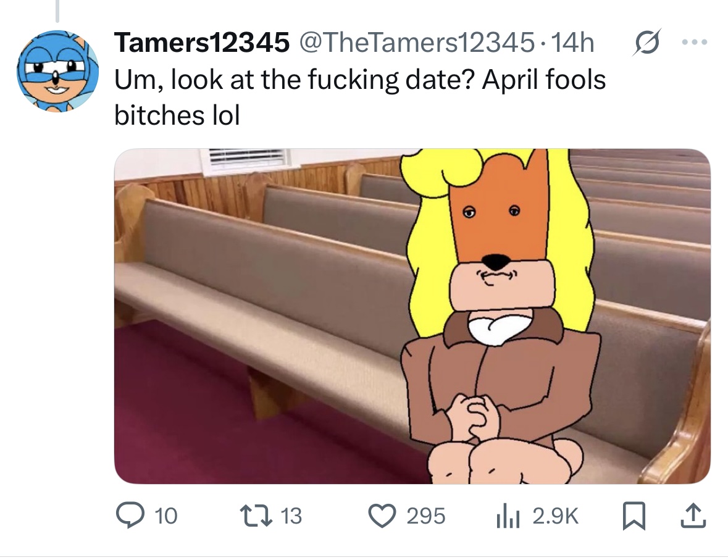Open the church pews on image's left side
The height and width of the screenshot is (560, 728).
click(x=260, y=288)
